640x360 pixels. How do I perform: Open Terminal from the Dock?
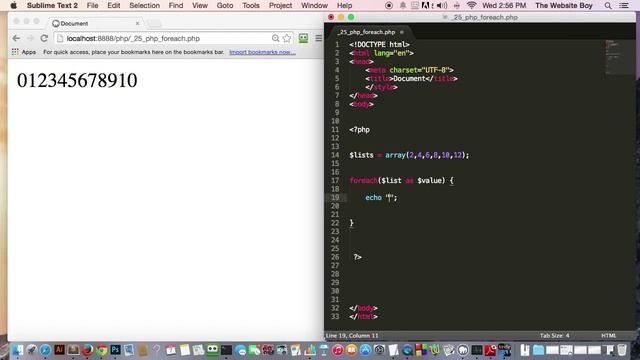(226, 350)
